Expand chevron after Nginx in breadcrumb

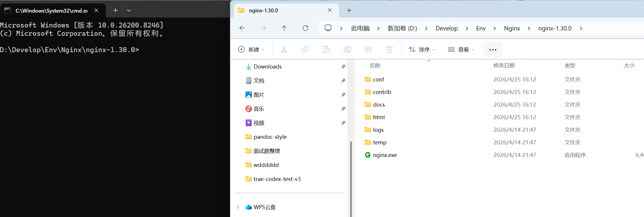[x=529, y=28]
